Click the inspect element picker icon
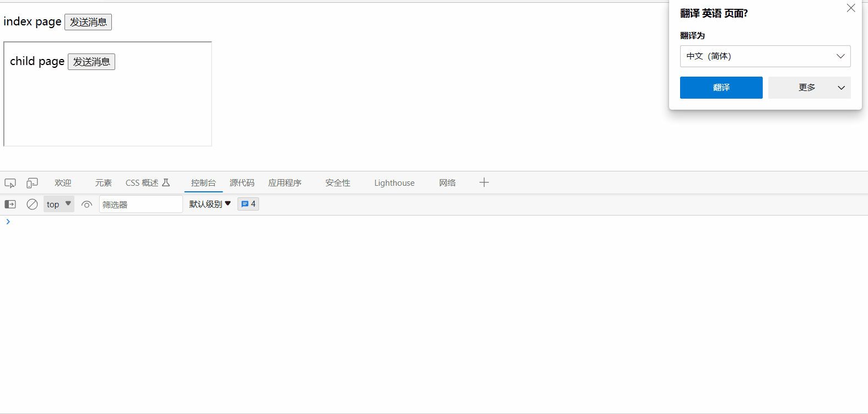 click(x=10, y=183)
